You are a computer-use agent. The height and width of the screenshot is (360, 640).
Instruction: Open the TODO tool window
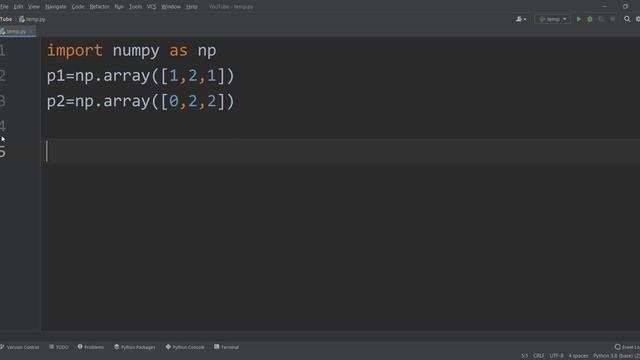pos(59,347)
